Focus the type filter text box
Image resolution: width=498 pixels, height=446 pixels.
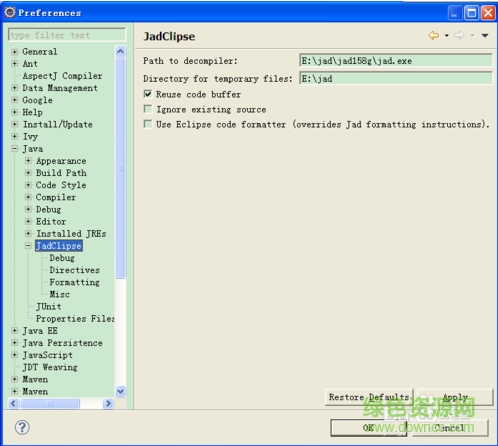tap(67, 35)
